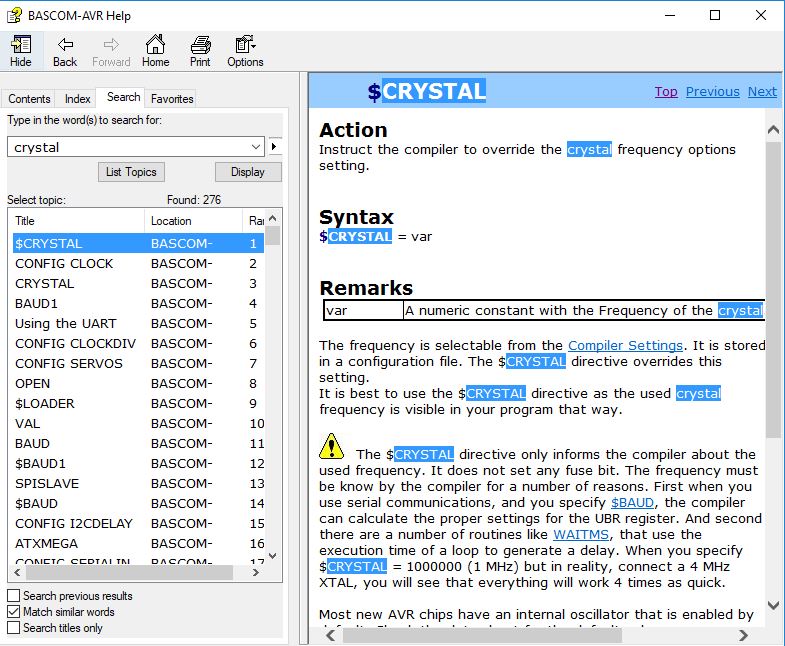Select the $LOADER topic
The height and width of the screenshot is (646, 785).
(137, 404)
